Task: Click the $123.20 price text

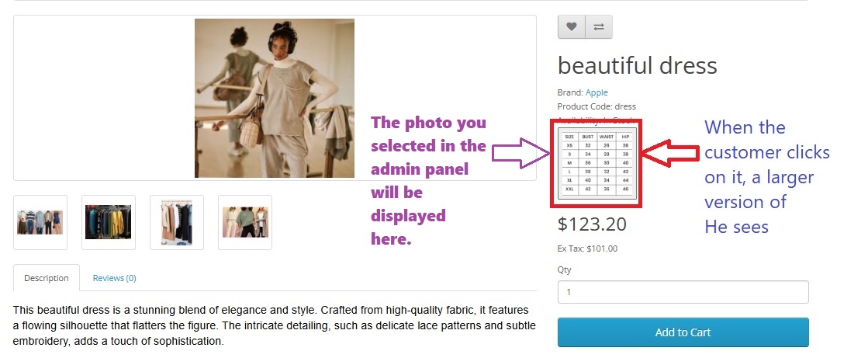Action: (x=592, y=224)
